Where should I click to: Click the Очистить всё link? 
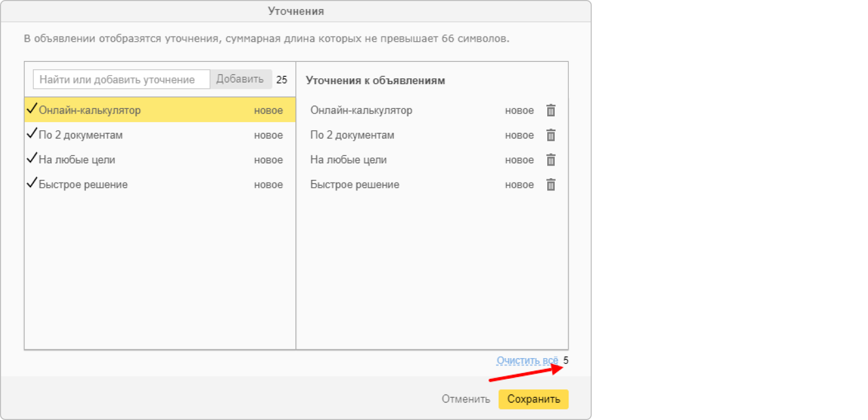[x=527, y=361]
